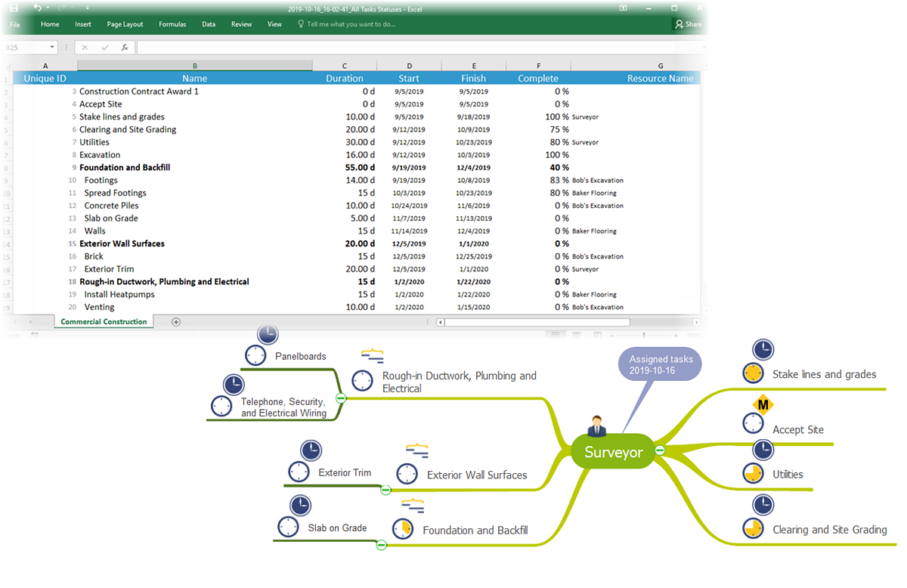This screenshot has width=907, height=588.
Task: Collapse the Rough-in Ductwork subtopics
Action: point(341,398)
